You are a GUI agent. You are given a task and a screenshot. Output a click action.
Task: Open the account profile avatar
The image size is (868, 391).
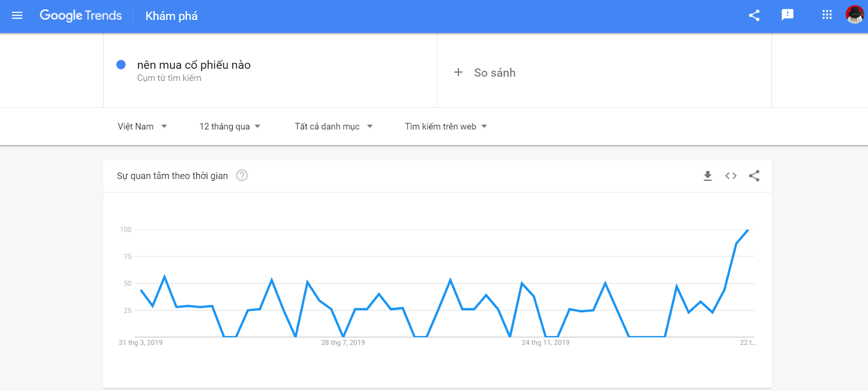tap(854, 15)
